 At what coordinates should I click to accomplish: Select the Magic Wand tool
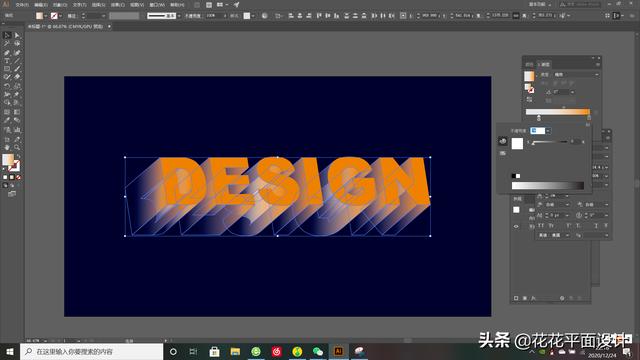pos(7,44)
